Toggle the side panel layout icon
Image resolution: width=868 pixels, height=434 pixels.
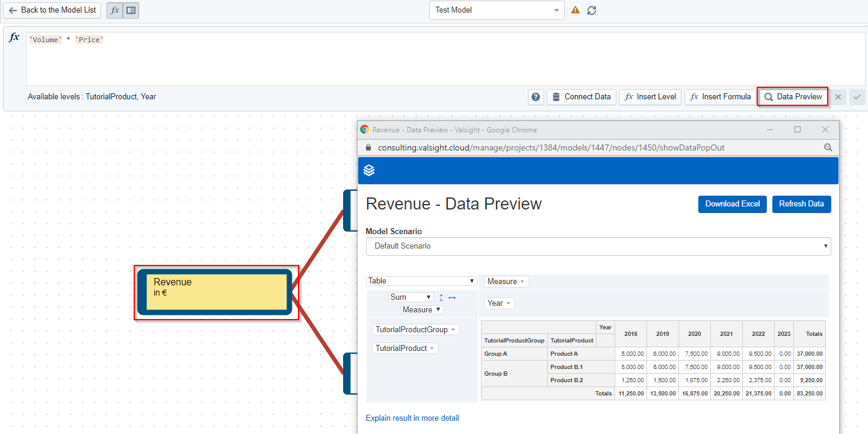coord(131,10)
